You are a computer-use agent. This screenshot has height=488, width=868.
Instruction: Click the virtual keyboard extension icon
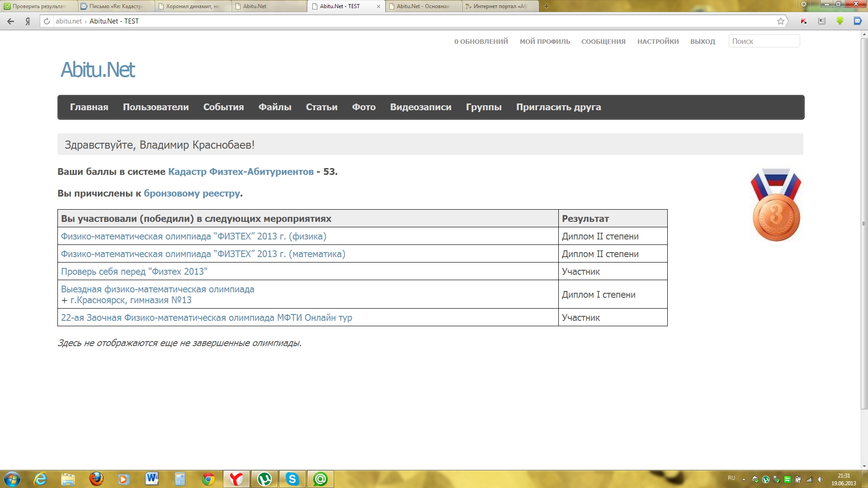[x=822, y=21]
